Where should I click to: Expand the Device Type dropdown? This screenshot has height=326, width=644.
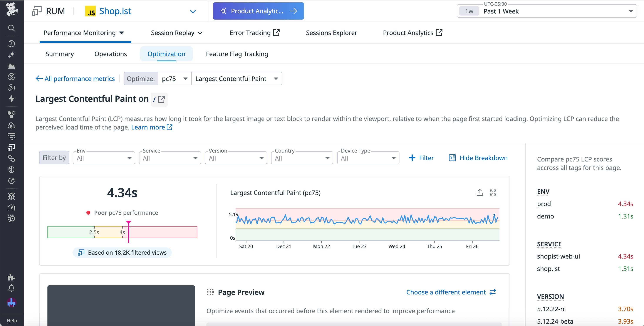coord(367,158)
